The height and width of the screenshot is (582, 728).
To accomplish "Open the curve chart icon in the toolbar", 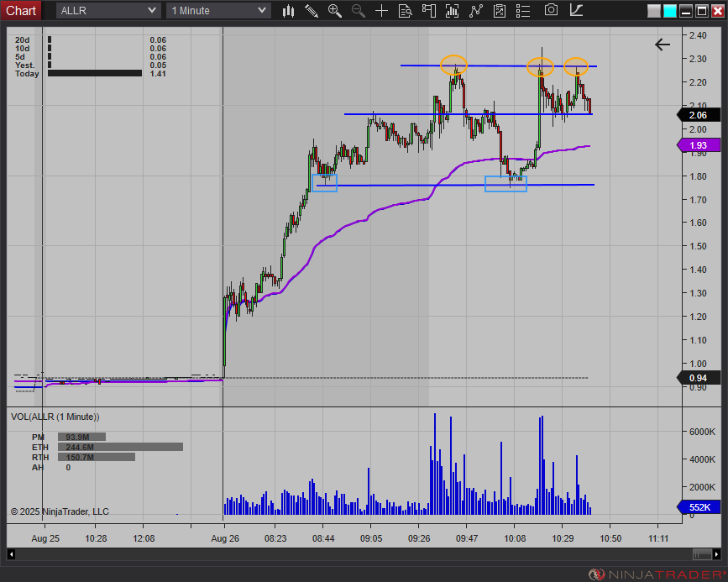I will pyautogui.click(x=576, y=10).
